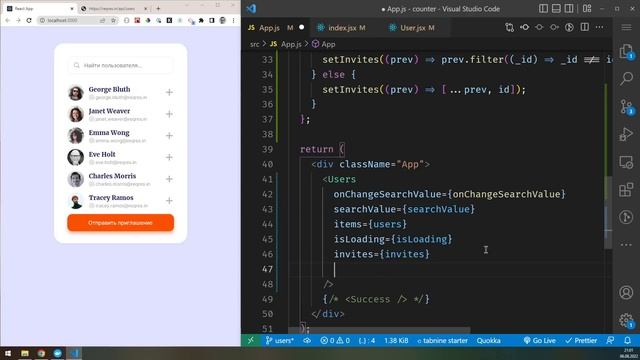Click tabnine starter in status bar

point(442,340)
